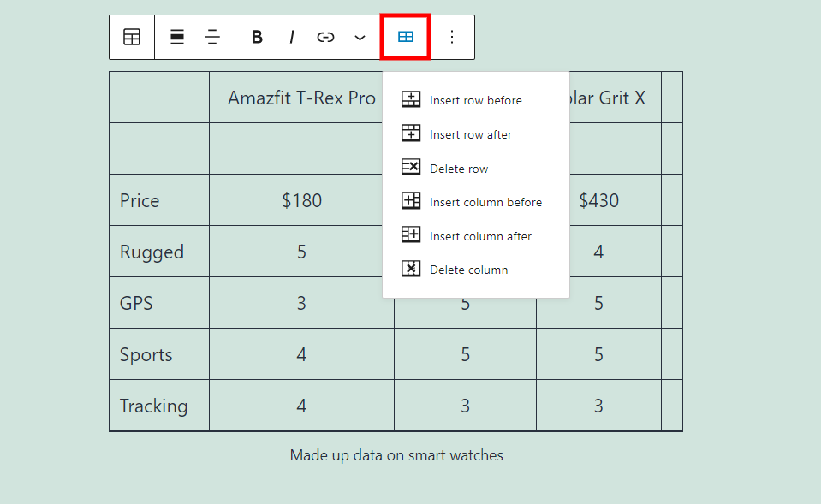Viewport: 821px width, 504px height.
Task: Select the $180 price cell
Action: click(301, 200)
